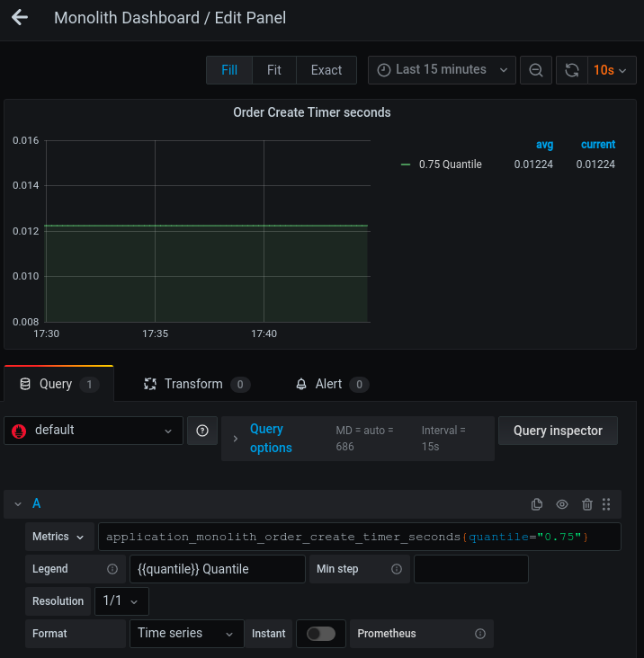Click the 0.75 Quantile legend label

(450, 164)
